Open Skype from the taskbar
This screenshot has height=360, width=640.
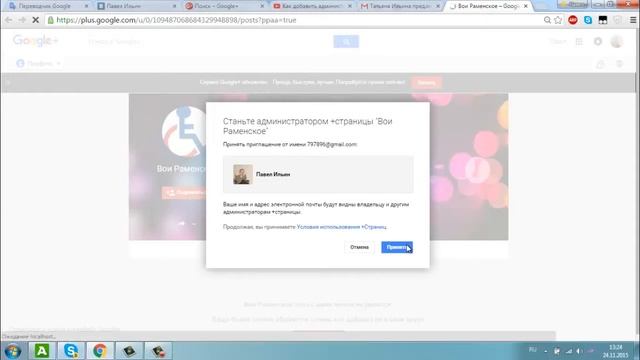(x=71, y=351)
